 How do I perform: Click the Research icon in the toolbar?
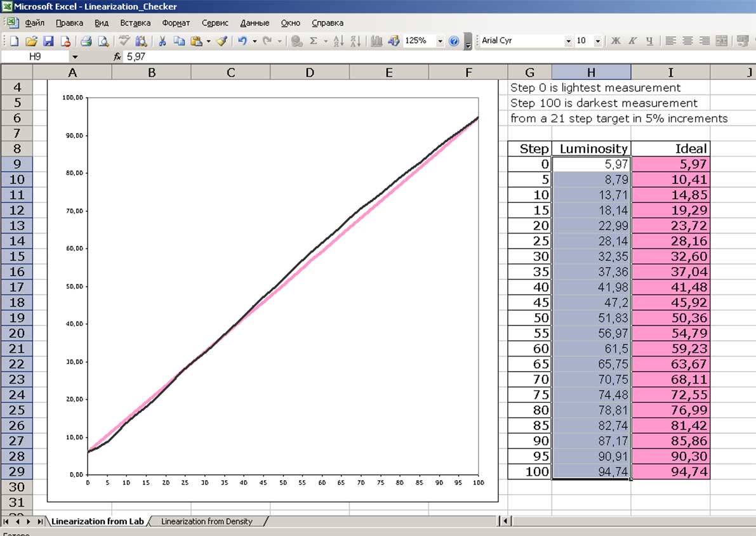click(142, 41)
